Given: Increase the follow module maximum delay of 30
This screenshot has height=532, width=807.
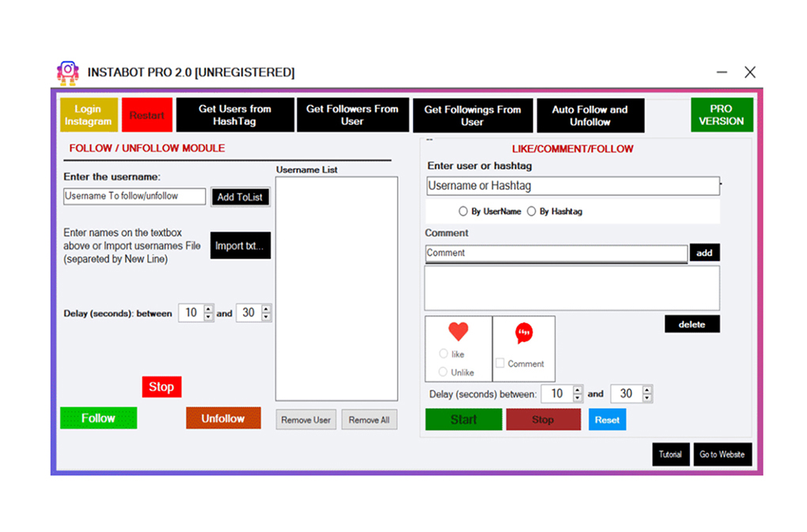Looking at the screenshot, I should click(266, 309).
